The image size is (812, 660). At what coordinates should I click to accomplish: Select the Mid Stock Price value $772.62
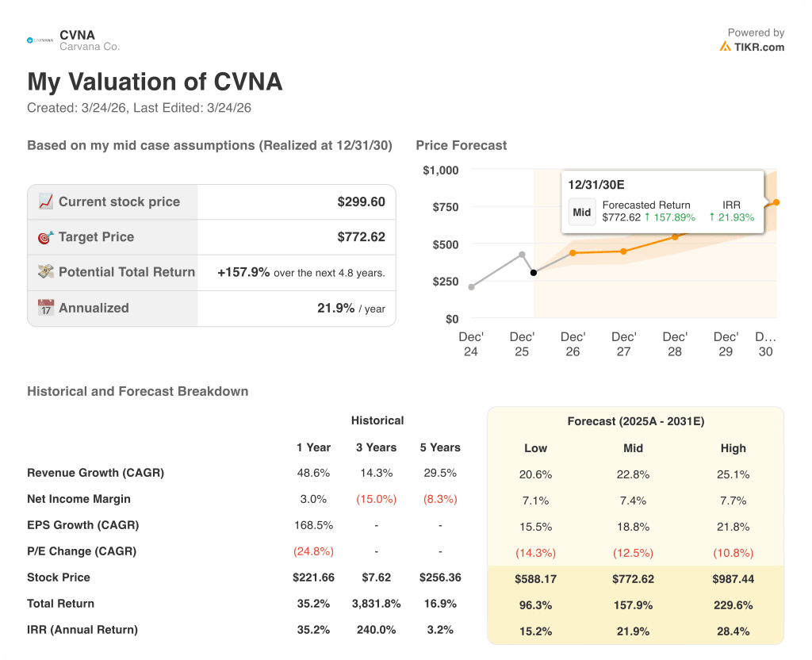[x=633, y=577]
